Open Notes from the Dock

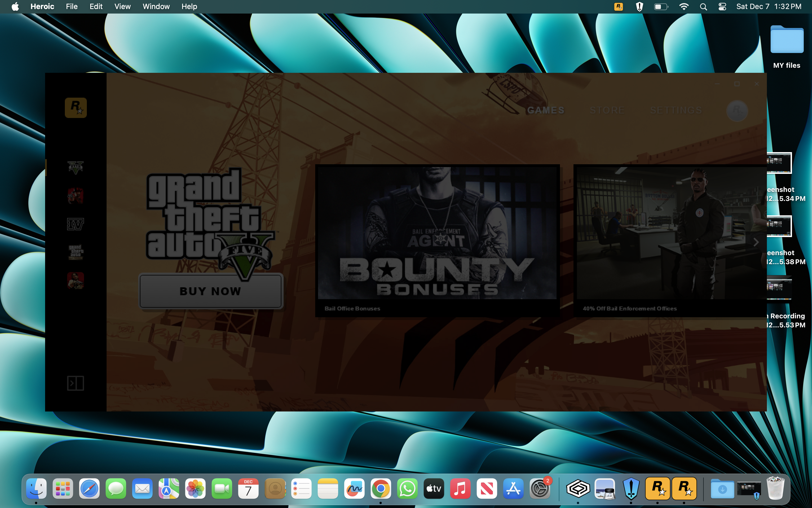pyautogui.click(x=328, y=489)
